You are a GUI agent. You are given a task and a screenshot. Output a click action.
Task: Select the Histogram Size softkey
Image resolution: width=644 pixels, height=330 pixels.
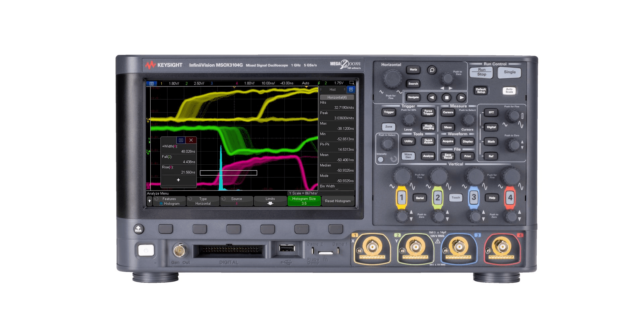[304, 201]
